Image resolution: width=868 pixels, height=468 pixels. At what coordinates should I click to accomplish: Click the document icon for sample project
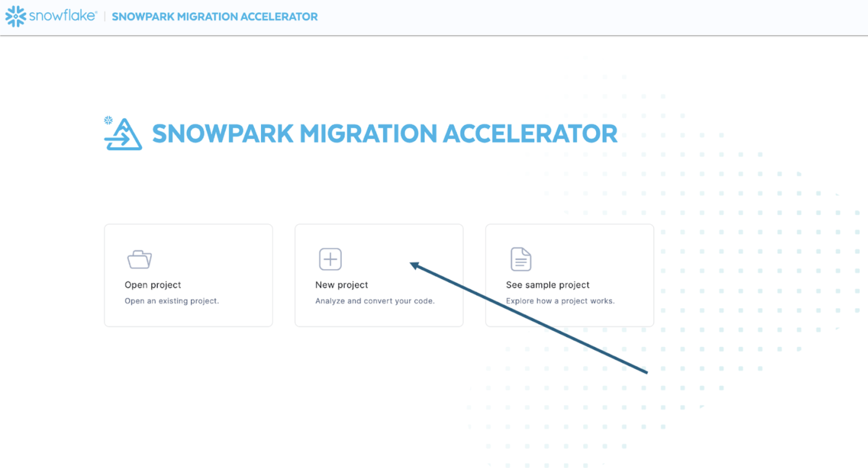521,259
